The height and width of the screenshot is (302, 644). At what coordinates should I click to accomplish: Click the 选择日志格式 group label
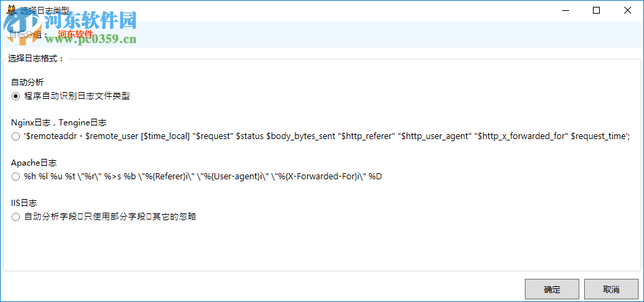(x=36, y=59)
